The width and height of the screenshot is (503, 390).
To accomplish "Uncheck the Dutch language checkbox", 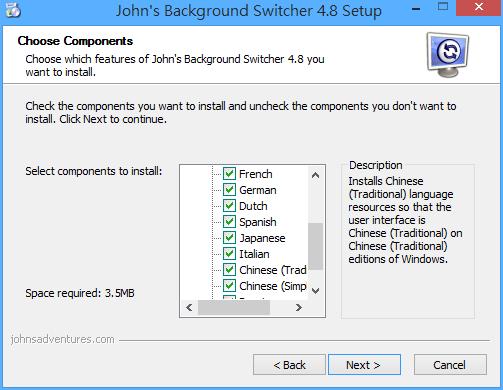I will click(229, 206).
